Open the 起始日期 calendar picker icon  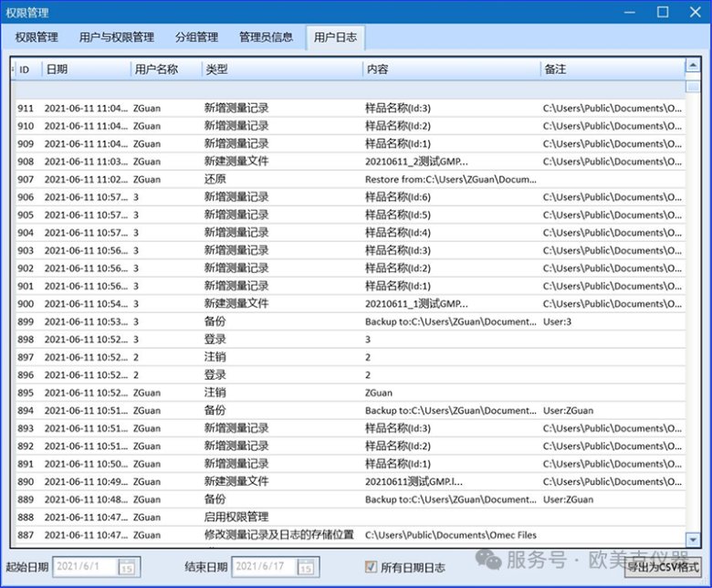[x=127, y=567]
